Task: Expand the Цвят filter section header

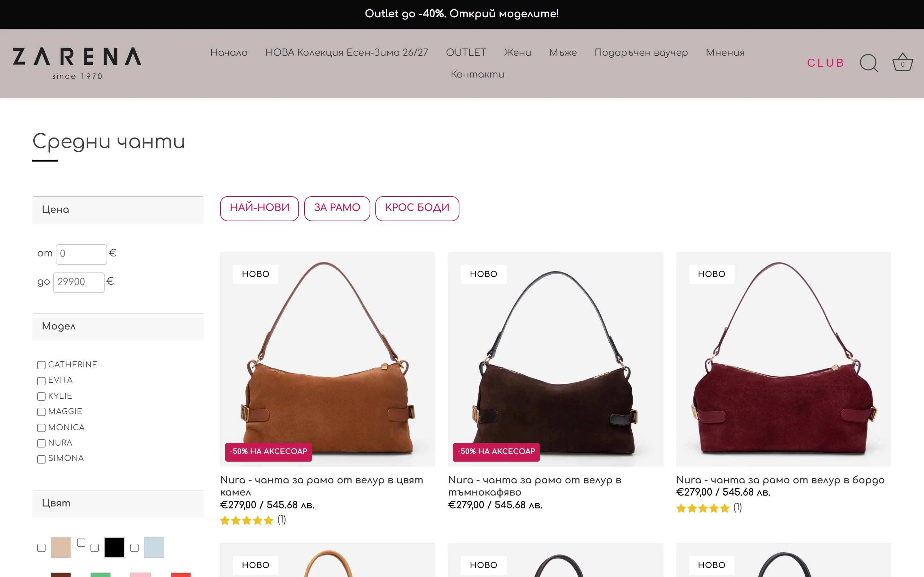Action: point(118,504)
